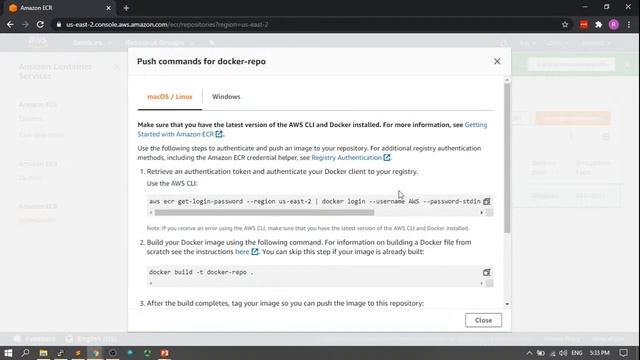Screen dimensions: 640x360
Task: Open the volume control in tray
Action: click(563, 353)
